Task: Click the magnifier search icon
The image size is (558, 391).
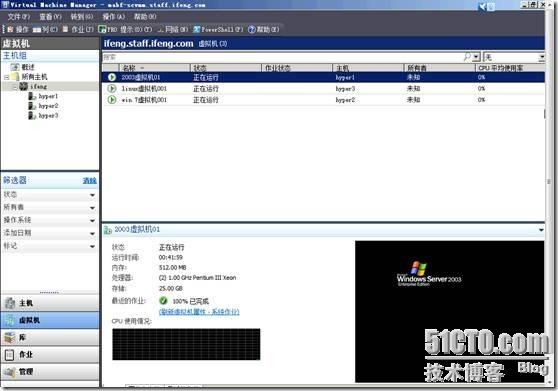Action: coord(467,57)
